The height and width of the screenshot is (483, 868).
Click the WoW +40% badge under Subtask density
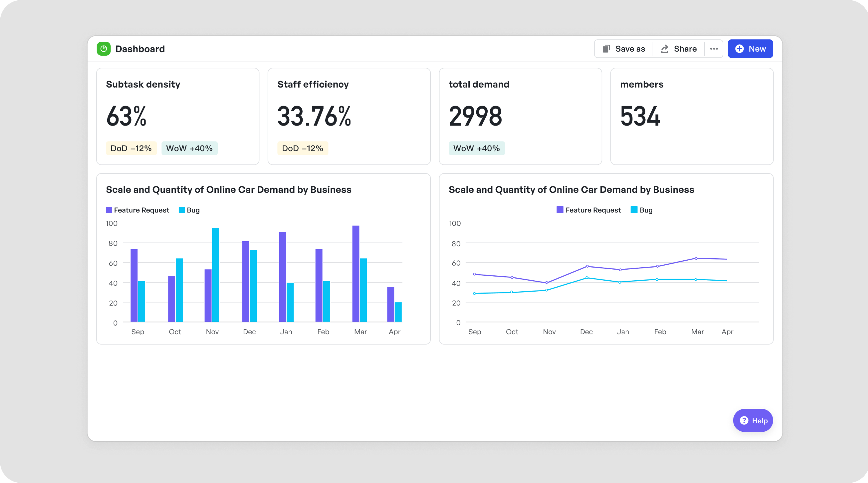pyautogui.click(x=189, y=148)
